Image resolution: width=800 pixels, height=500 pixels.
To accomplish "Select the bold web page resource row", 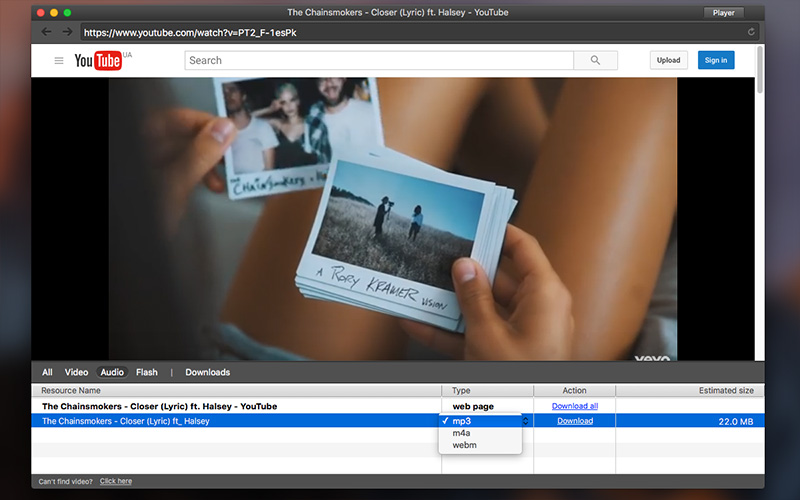I will pyautogui.click(x=398, y=406).
